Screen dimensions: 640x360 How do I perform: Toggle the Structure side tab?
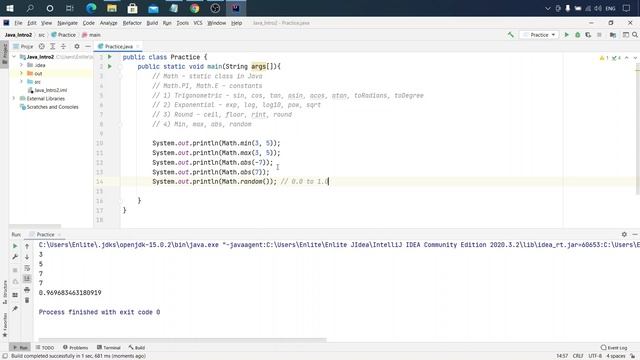5,292
